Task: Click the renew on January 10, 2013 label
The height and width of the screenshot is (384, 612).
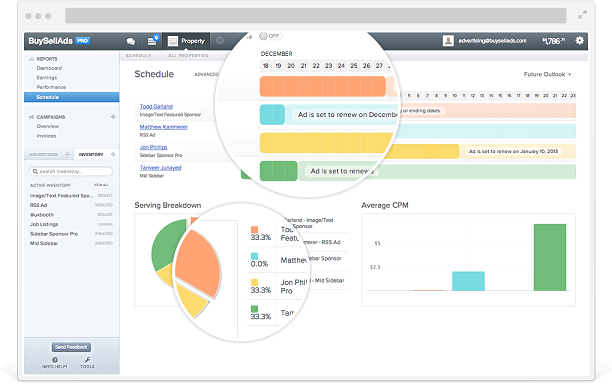Action: [x=513, y=151]
